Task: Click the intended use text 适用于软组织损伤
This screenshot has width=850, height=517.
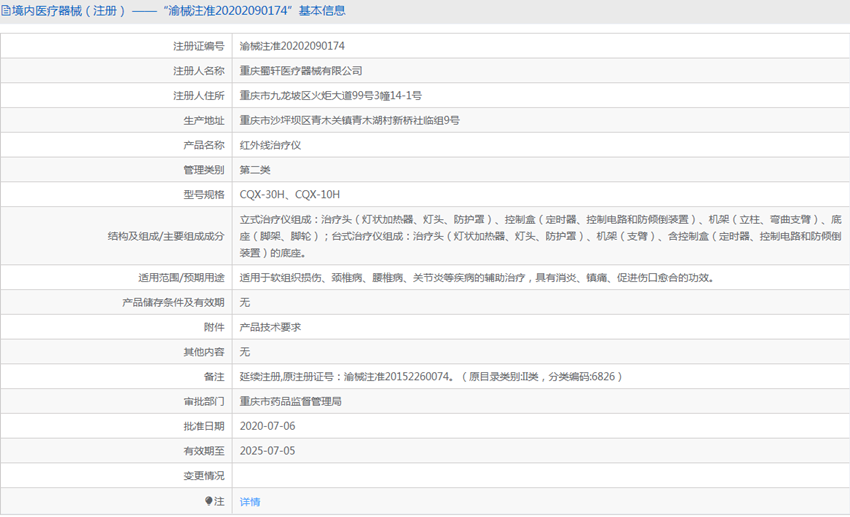Action: coord(476,277)
